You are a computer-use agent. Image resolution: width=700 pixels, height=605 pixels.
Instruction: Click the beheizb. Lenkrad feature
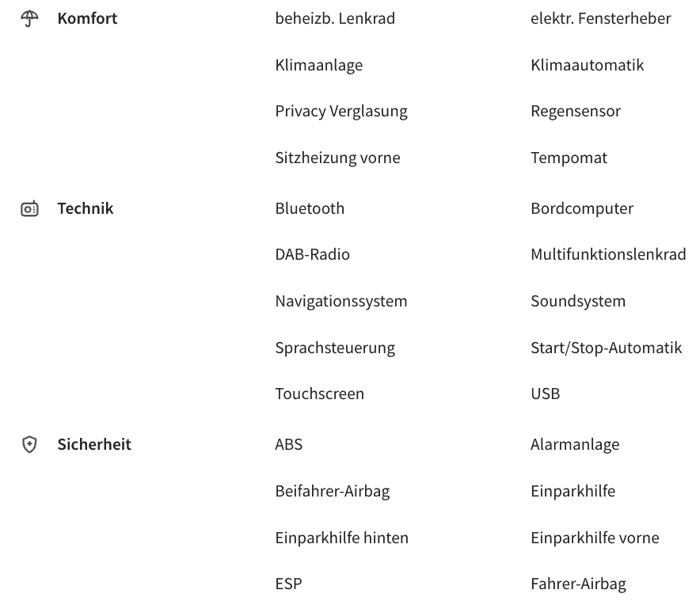(x=335, y=19)
